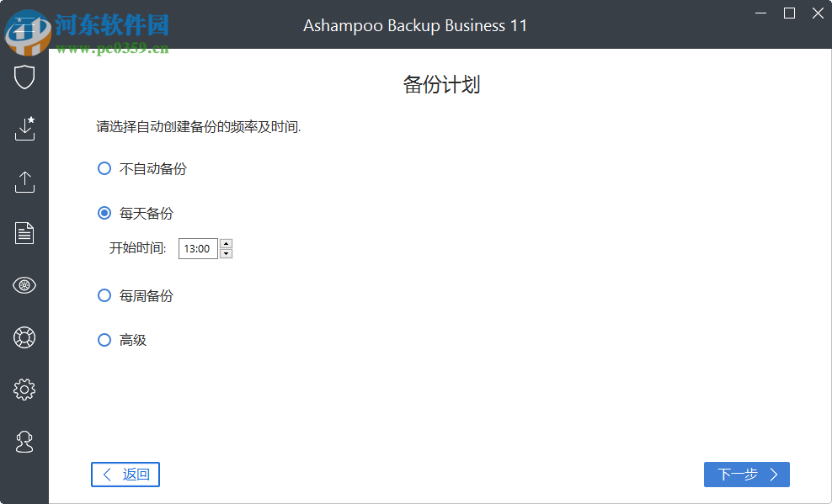Select 不自动备份 radio option
This screenshot has height=504, width=832.
(104, 168)
